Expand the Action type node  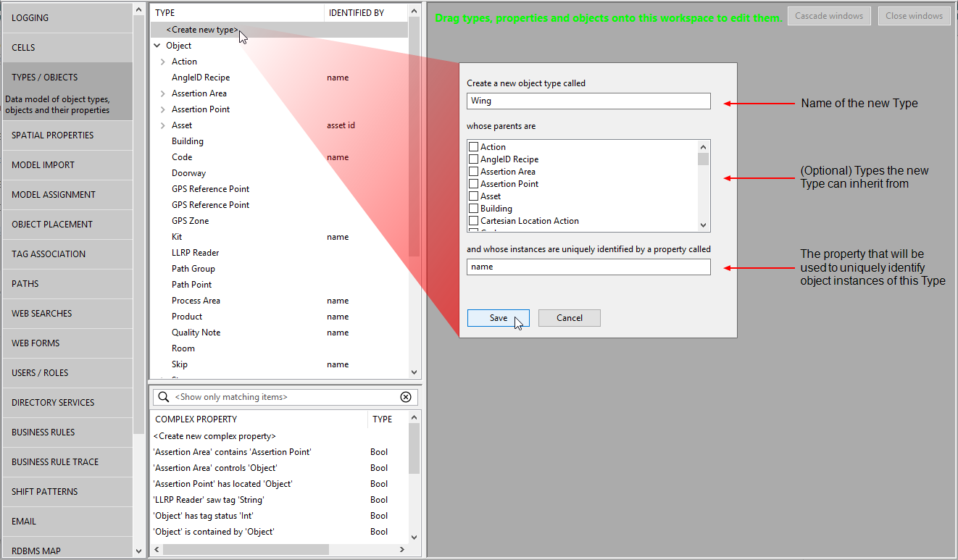[x=163, y=62]
